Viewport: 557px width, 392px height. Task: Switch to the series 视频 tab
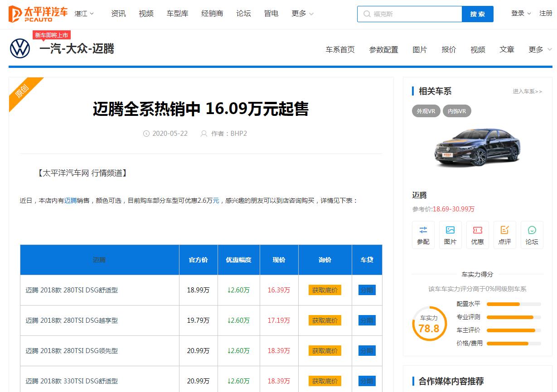click(x=478, y=50)
